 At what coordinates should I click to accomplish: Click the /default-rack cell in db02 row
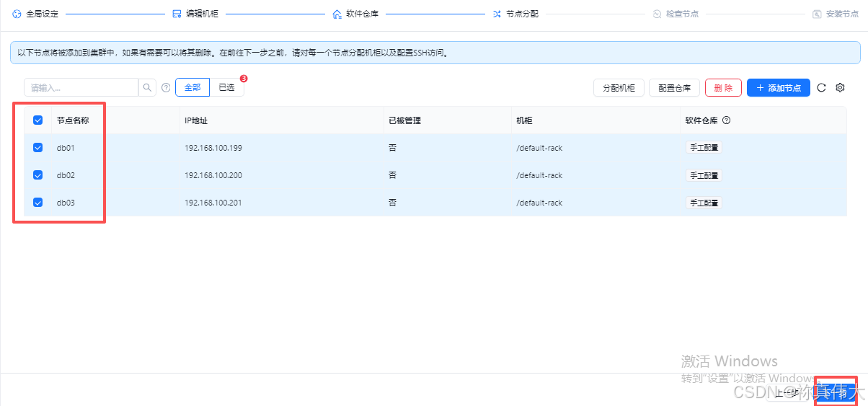[x=539, y=175]
